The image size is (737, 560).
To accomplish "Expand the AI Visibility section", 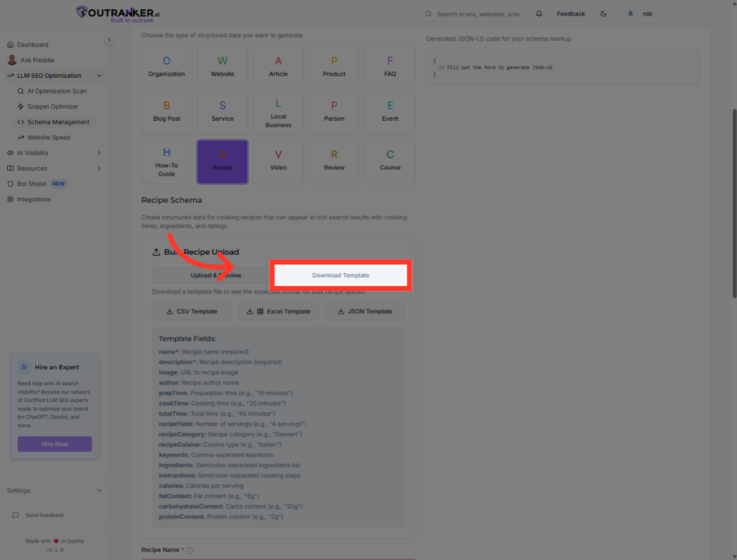I will (x=54, y=153).
